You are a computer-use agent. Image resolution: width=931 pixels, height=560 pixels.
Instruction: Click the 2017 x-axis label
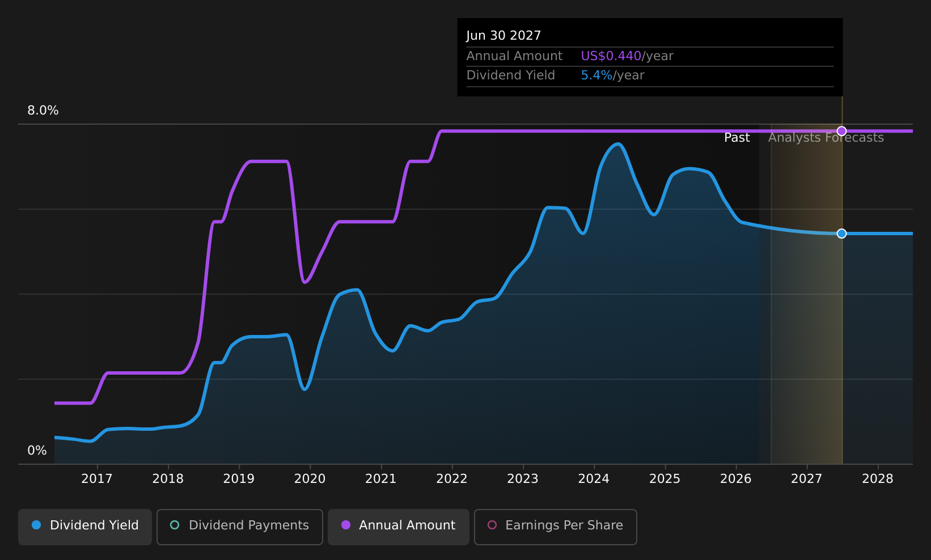(x=97, y=479)
